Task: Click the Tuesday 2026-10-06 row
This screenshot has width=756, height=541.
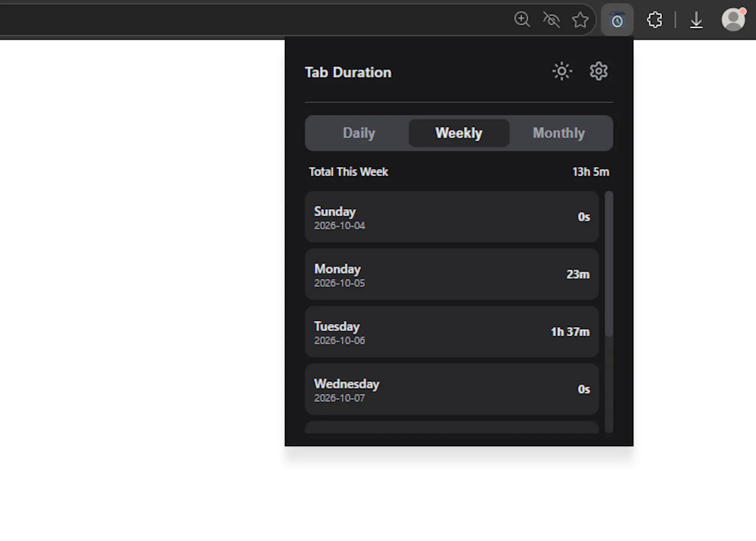Action: point(452,332)
